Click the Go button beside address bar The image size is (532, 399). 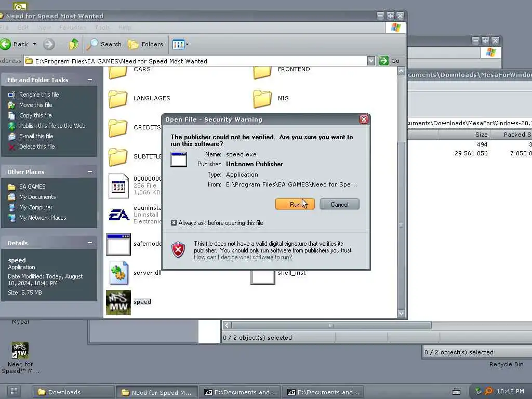click(390, 61)
